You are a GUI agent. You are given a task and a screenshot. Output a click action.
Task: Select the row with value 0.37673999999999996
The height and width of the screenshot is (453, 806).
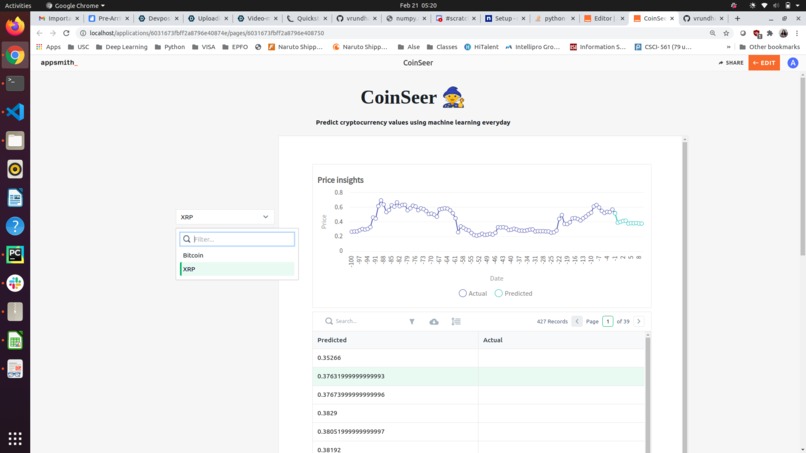click(x=478, y=394)
